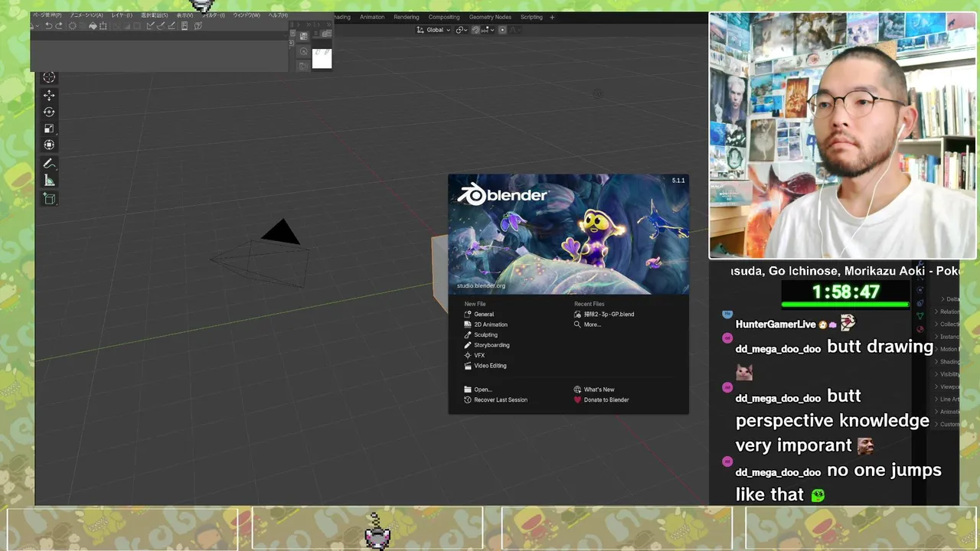
Task: Open Donate to Blender link
Action: (606, 400)
